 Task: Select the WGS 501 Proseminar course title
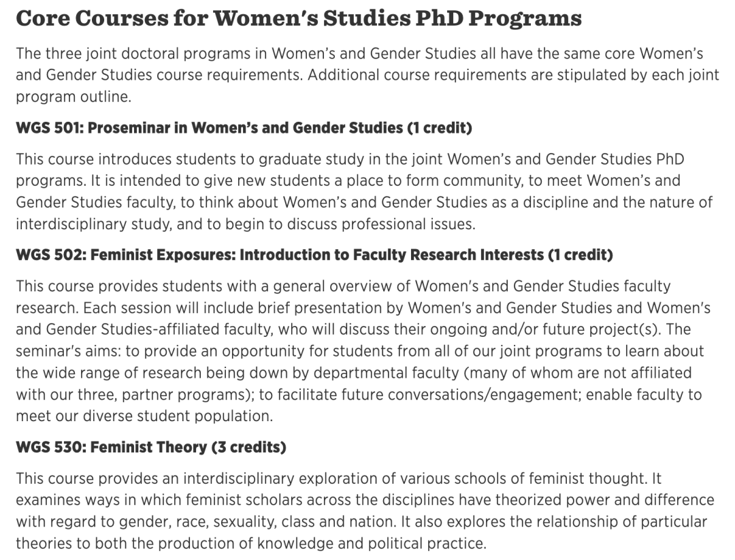click(244, 128)
